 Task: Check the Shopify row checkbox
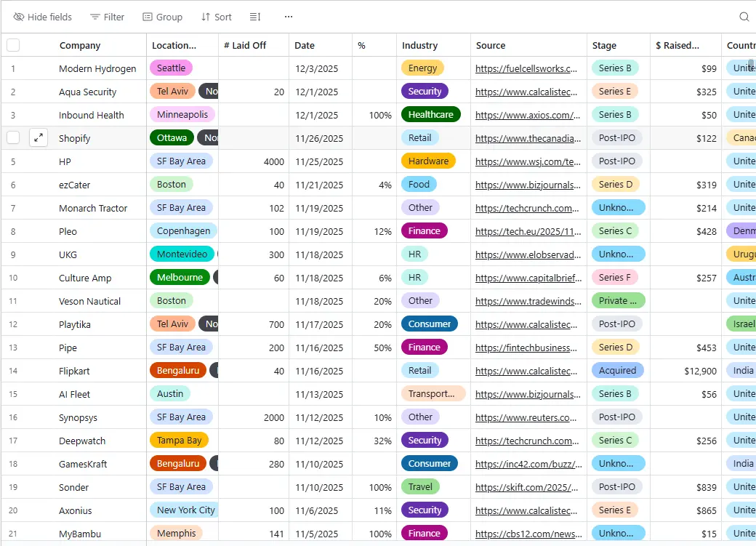(13, 138)
